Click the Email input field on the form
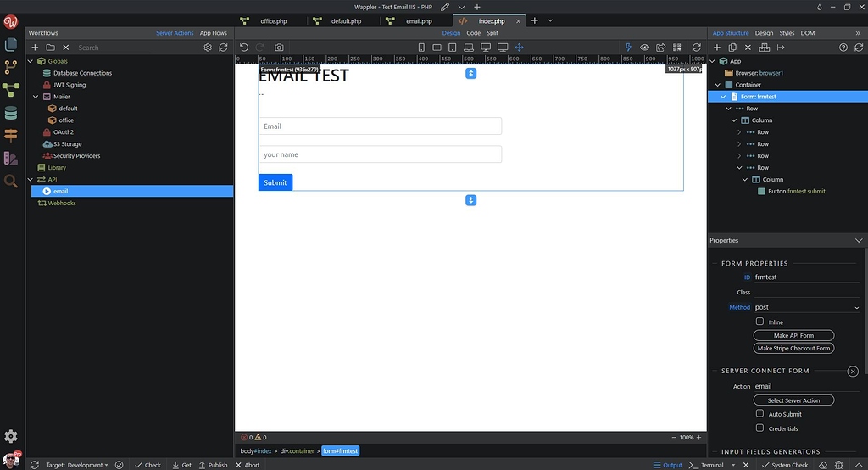868x470 pixels. 380,126
